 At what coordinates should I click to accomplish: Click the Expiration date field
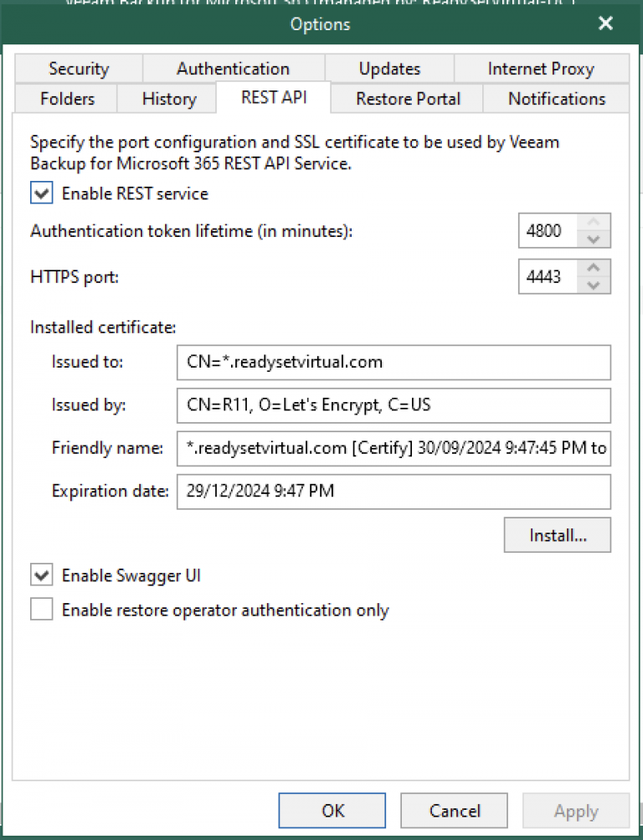[x=394, y=492]
